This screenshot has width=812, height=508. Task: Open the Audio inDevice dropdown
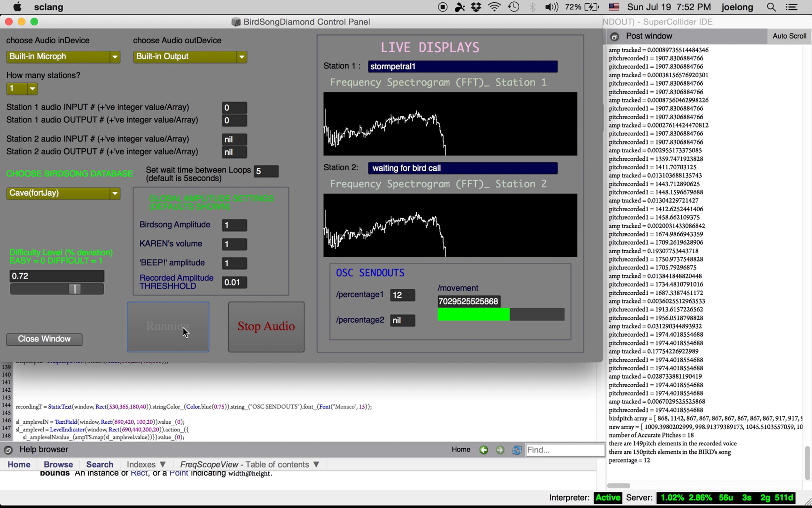[63, 57]
